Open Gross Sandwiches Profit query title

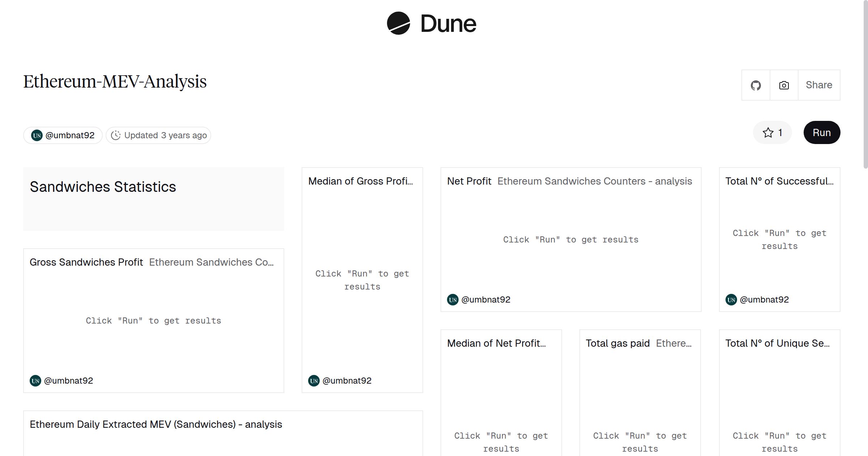tap(86, 262)
